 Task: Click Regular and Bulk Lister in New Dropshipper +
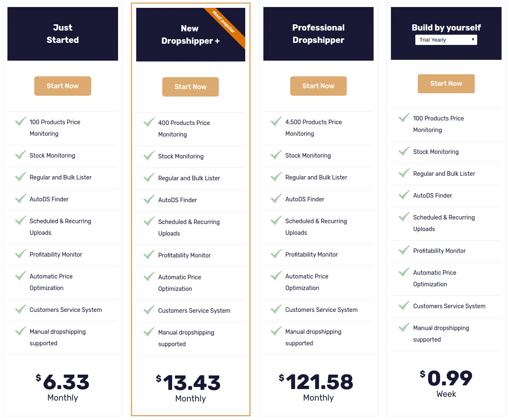click(x=189, y=178)
